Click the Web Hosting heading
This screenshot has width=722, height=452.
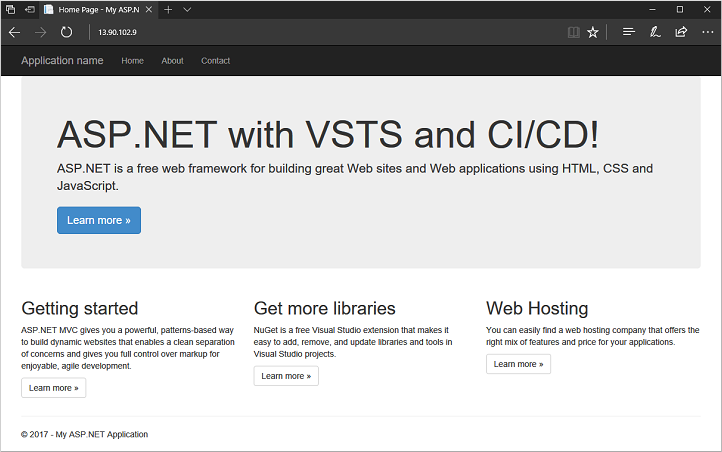537,308
